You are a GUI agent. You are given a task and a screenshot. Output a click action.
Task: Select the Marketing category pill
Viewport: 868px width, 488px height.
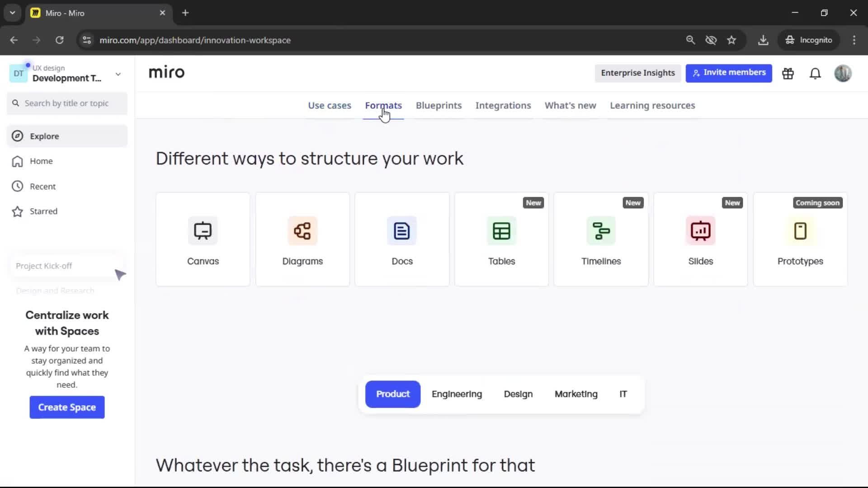576,394
